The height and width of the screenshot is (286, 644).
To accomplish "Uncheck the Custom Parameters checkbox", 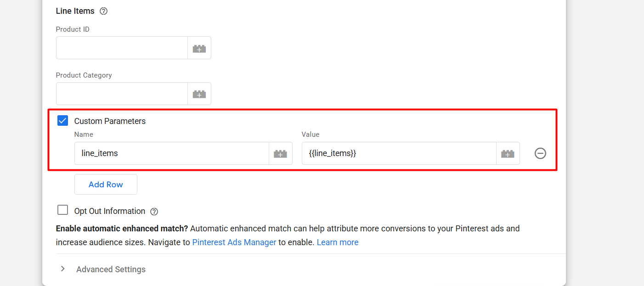I will point(62,121).
